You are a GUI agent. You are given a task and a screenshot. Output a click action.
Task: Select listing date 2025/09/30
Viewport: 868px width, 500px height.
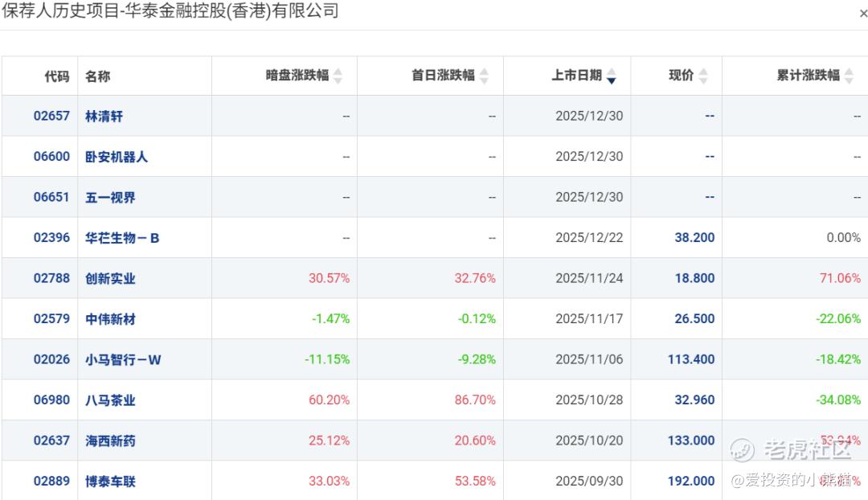[589, 481]
